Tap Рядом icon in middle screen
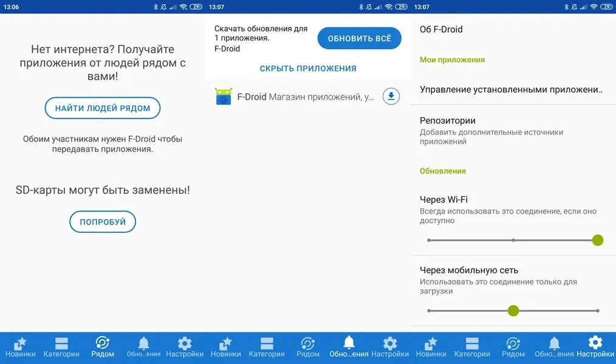The image size is (616, 364). [x=307, y=343]
